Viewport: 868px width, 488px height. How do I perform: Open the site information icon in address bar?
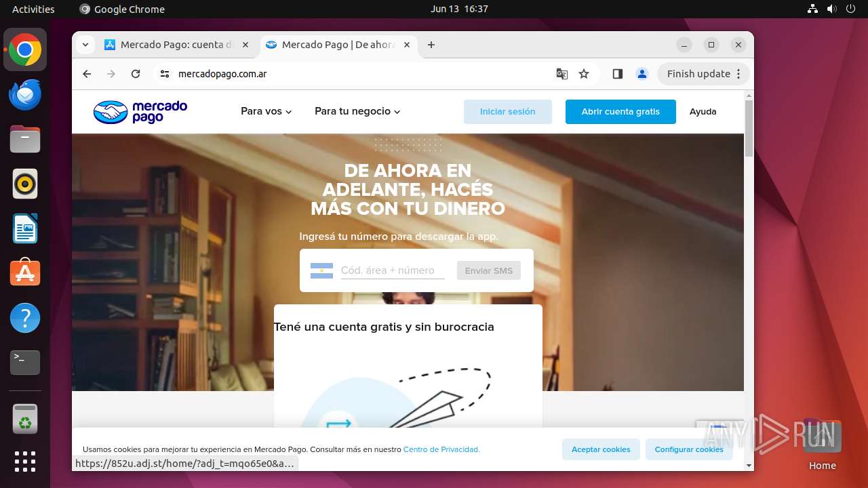165,74
